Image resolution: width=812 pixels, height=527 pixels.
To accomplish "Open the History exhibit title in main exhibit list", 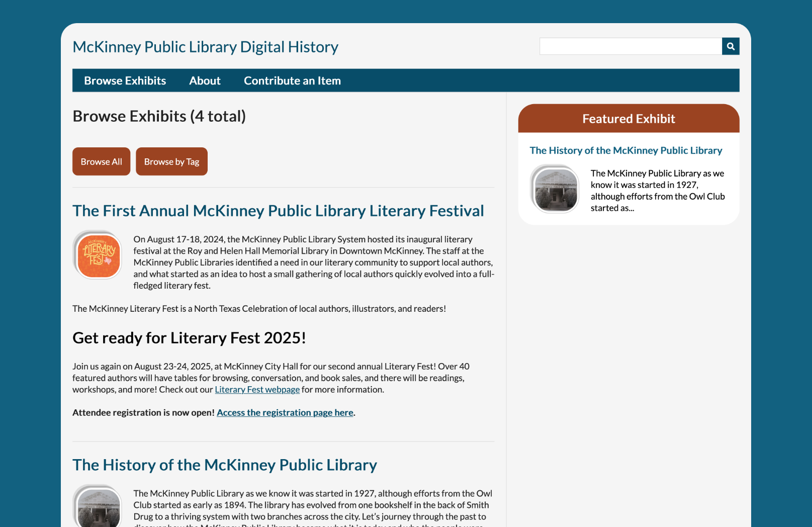I will pos(225,465).
